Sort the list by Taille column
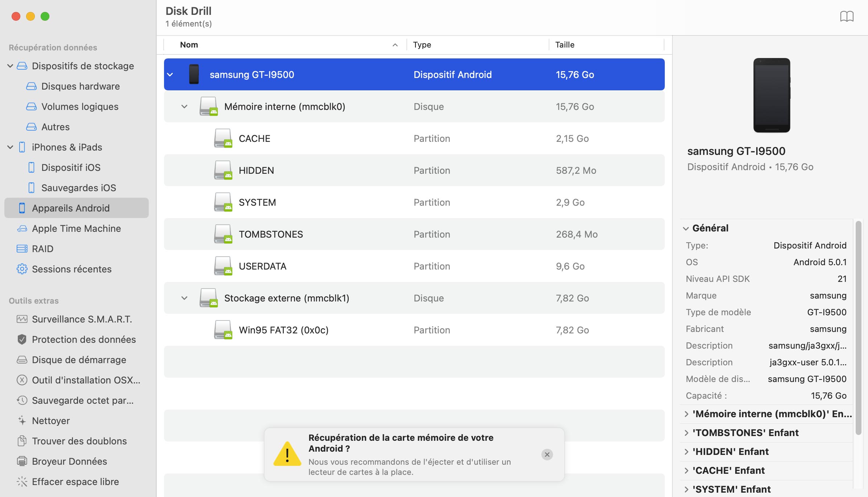Image resolution: width=868 pixels, height=497 pixels. pos(606,45)
